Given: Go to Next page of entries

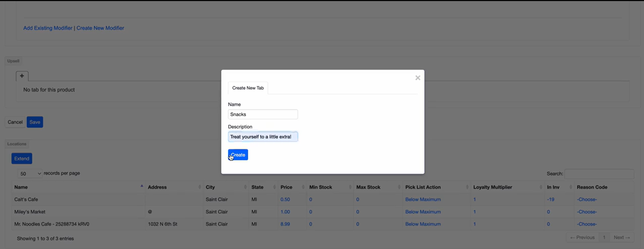Looking at the screenshot, I should (x=621, y=238).
